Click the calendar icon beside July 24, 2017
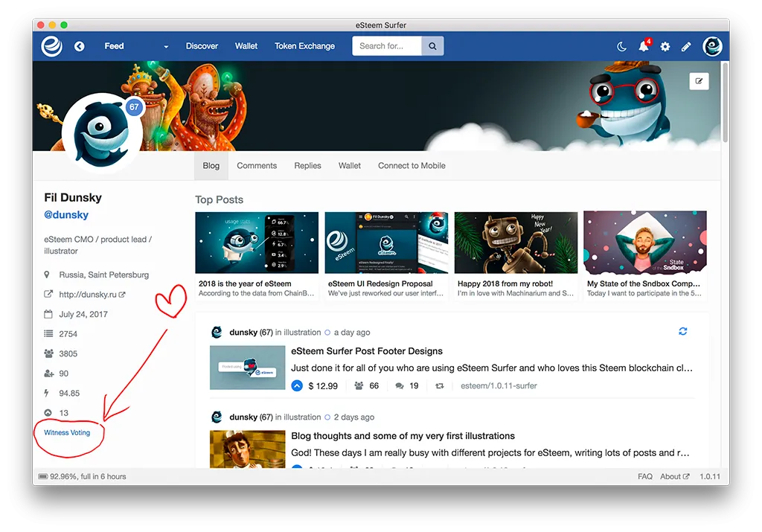This screenshot has height=532, width=762. (x=48, y=314)
